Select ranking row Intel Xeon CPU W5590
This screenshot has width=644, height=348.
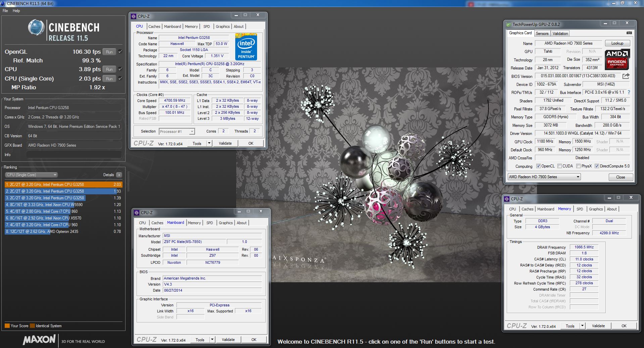(x=63, y=205)
